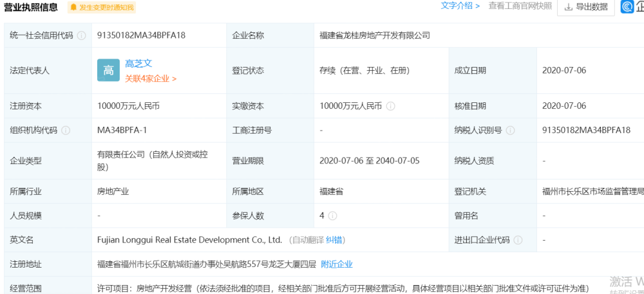This screenshot has height=294, width=644.
Task: Click info icon beside 组织机构代码
Action: coord(66,131)
